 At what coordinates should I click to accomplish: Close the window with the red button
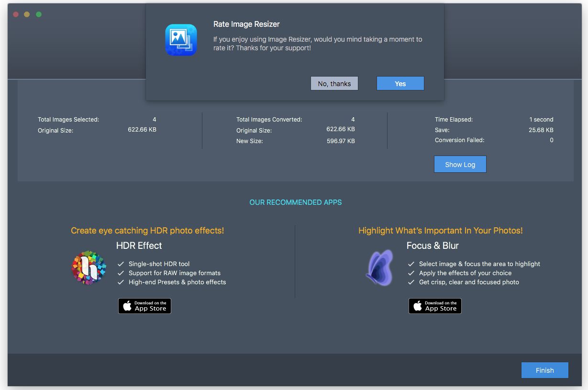pyautogui.click(x=16, y=14)
